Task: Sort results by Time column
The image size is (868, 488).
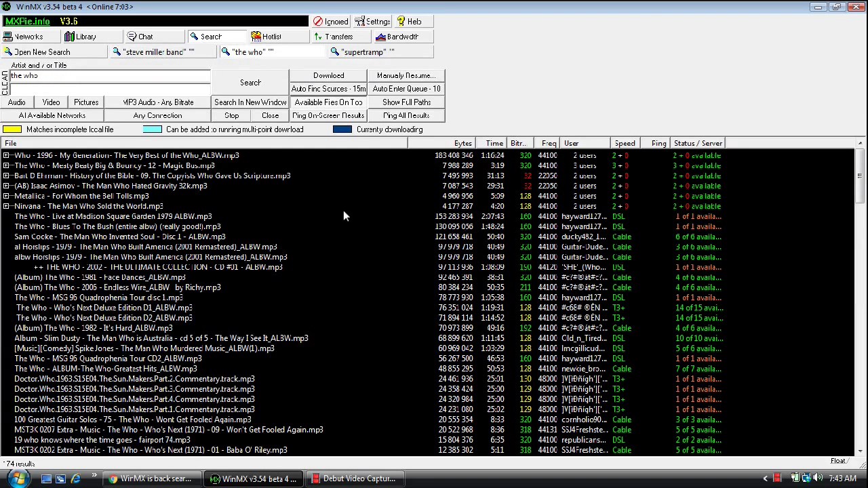Action: 491,143
